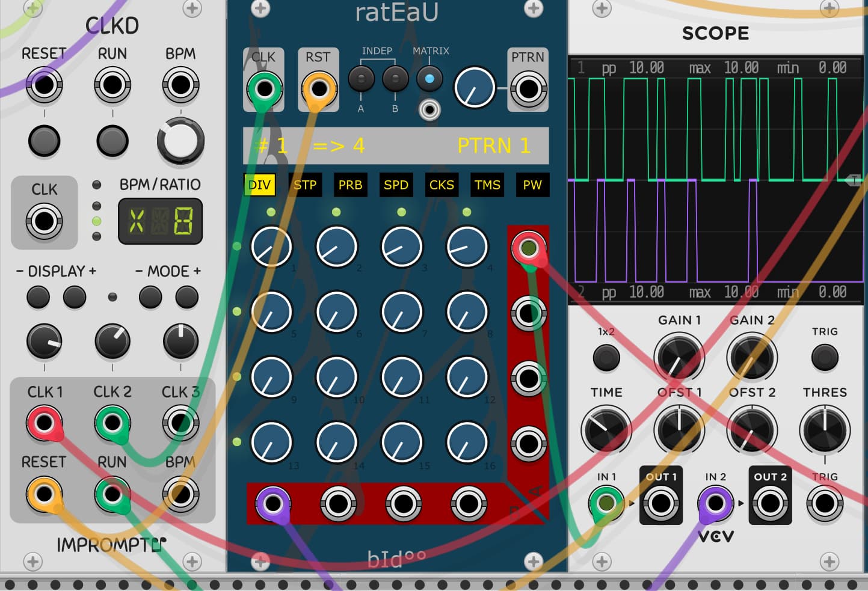Screen dimensions: 868x591
Task: Select the PW tab on ratEaU
Action: [x=532, y=185]
